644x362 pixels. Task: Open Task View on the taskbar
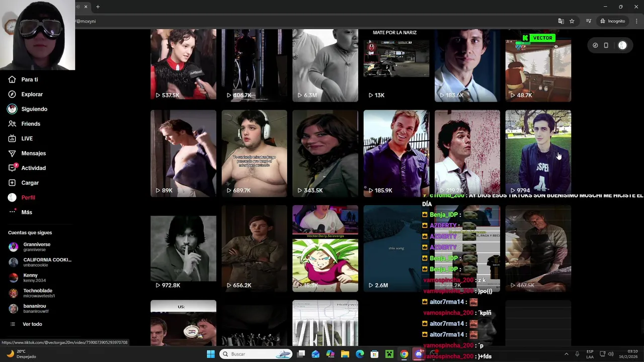click(301, 354)
